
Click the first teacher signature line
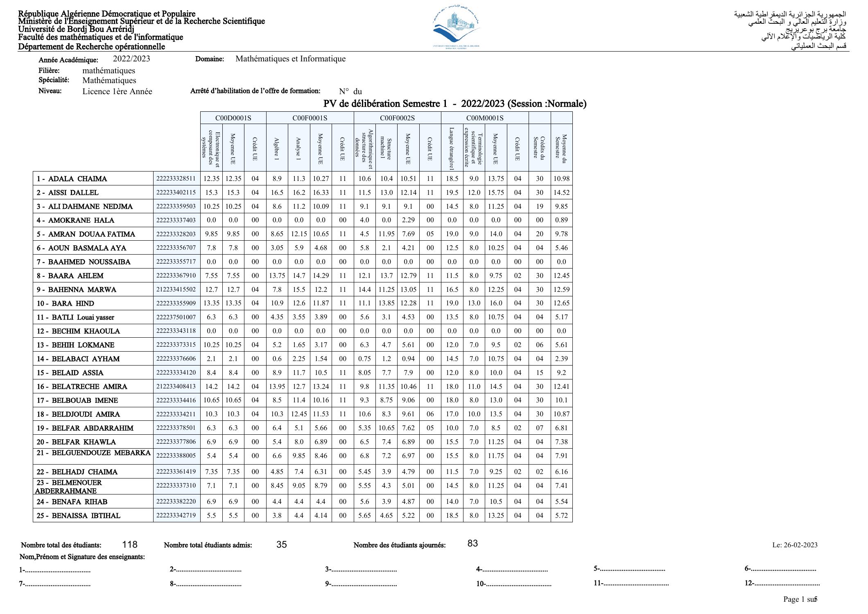tap(55, 570)
